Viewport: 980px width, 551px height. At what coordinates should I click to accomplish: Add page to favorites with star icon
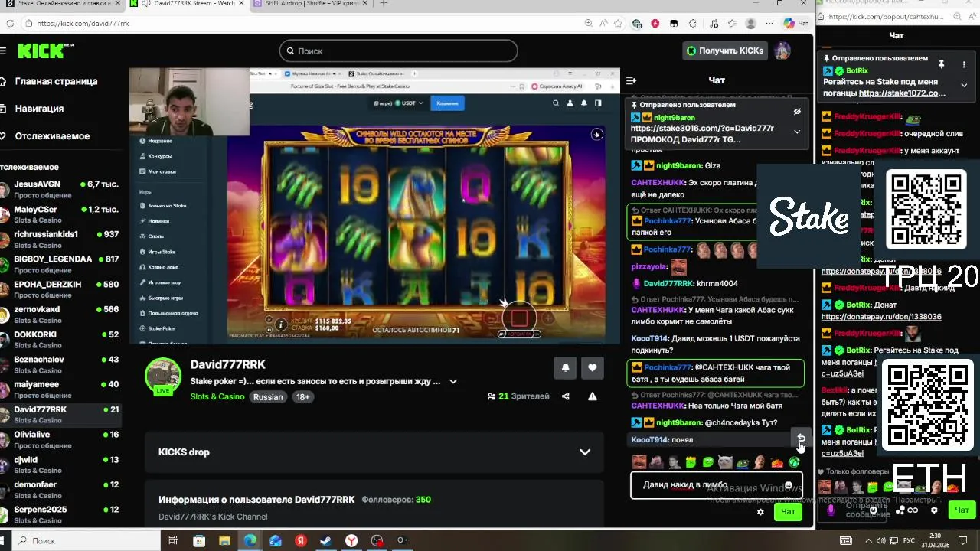(618, 24)
